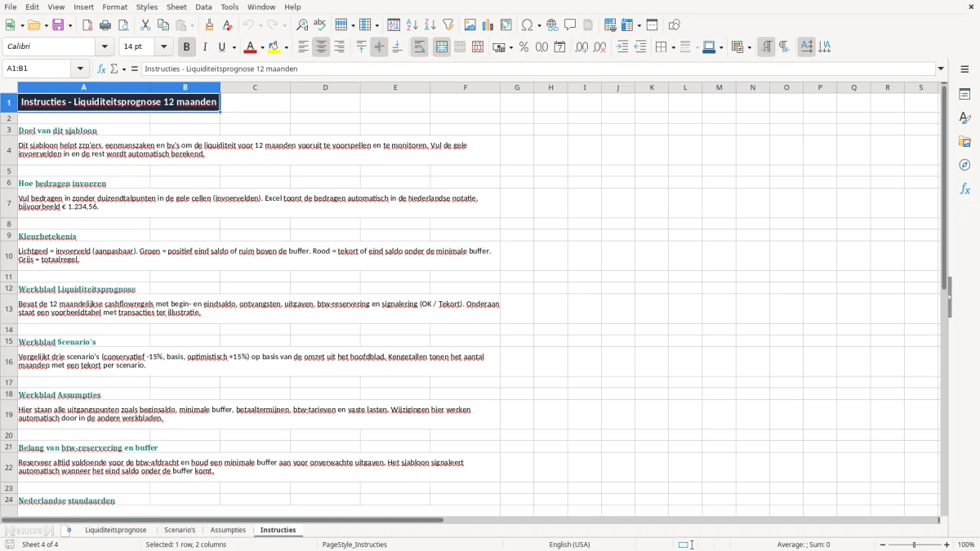Image resolution: width=980 pixels, height=551 pixels.
Task: Apply yellow background color swatch
Action: point(274,47)
